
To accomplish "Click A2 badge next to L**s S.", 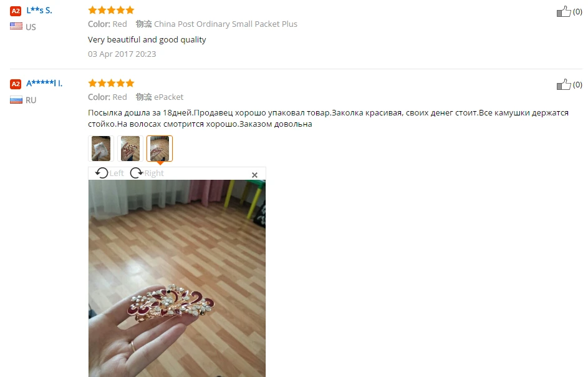I will click(16, 11).
